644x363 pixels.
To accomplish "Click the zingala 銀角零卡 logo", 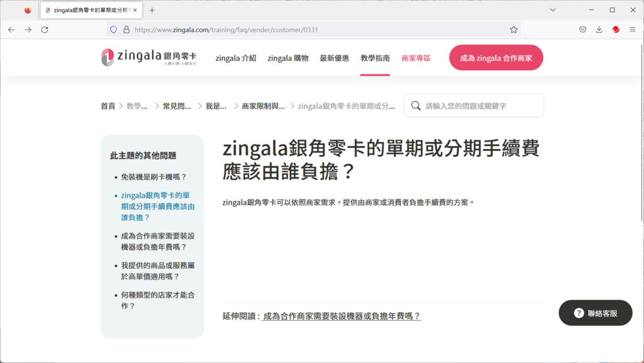I will pos(149,57).
